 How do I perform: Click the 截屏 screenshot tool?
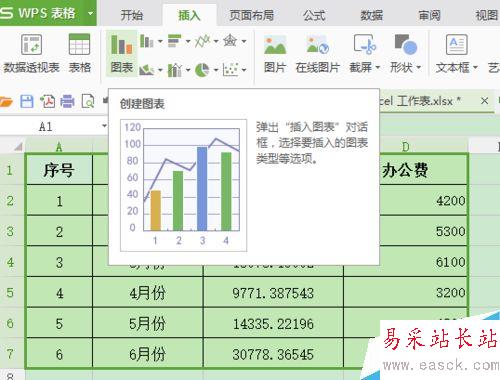[x=364, y=53]
